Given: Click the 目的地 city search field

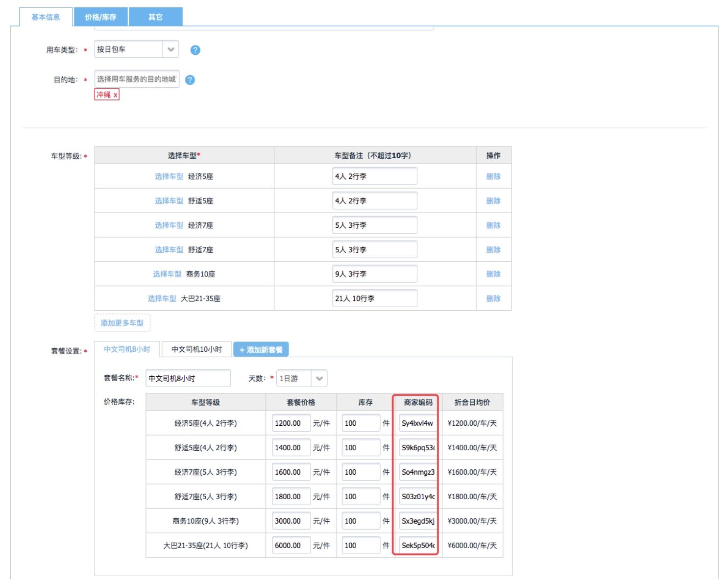Looking at the screenshot, I should tap(136, 79).
